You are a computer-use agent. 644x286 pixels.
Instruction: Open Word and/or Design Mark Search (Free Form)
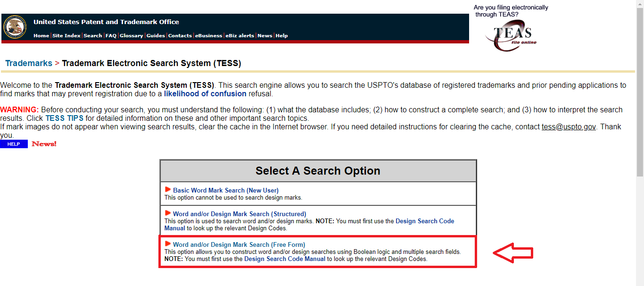pyautogui.click(x=239, y=245)
